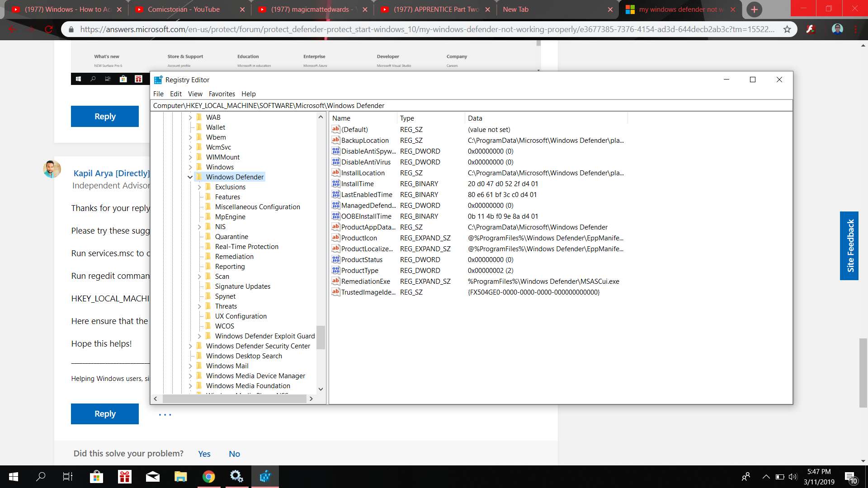Click the InstallTime binary value icon

click(335, 183)
